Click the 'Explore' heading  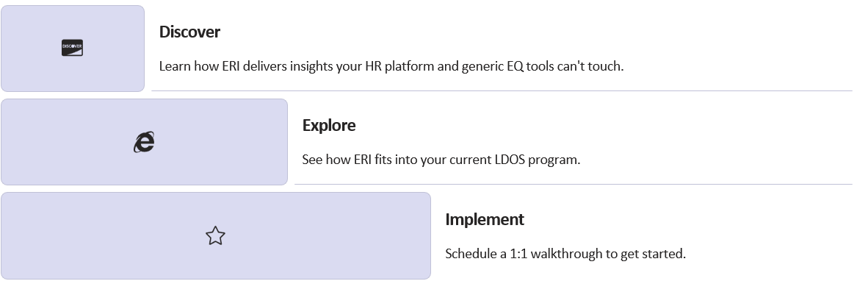329,125
